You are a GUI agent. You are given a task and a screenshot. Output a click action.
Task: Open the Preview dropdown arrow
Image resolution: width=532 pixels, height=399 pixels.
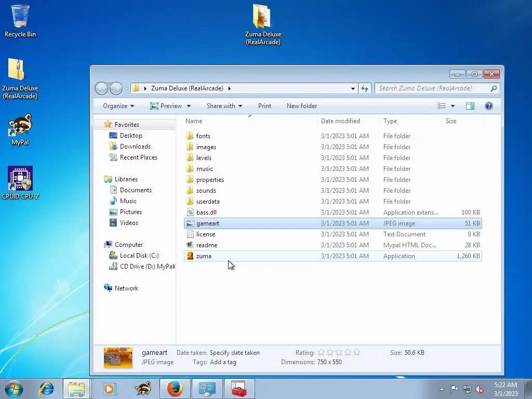pyautogui.click(x=189, y=106)
